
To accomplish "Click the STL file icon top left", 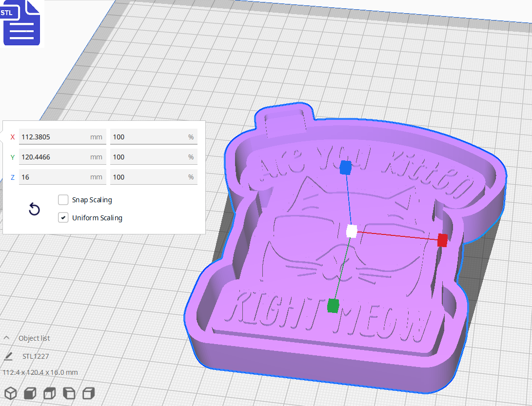I will pyautogui.click(x=21, y=23).
